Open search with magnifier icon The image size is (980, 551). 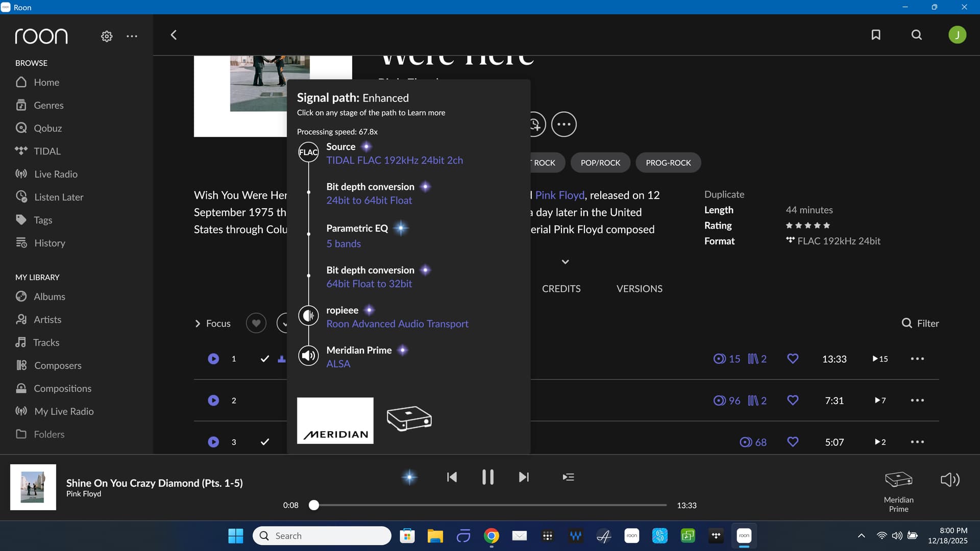click(x=917, y=35)
